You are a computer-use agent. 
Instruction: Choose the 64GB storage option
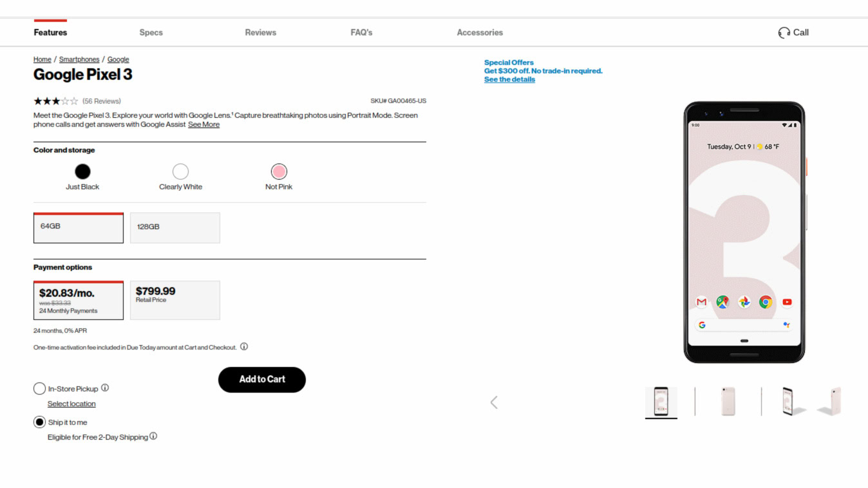pyautogui.click(x=79, y=228)
